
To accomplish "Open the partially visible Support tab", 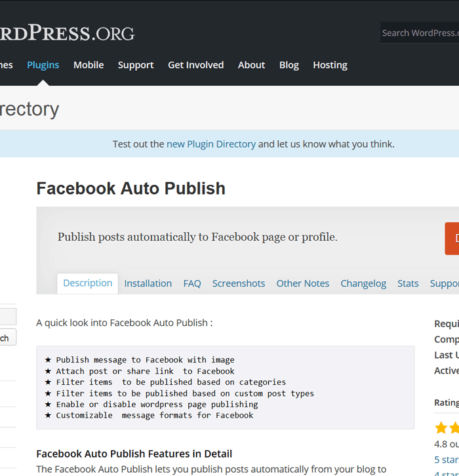I will point(445,283).
